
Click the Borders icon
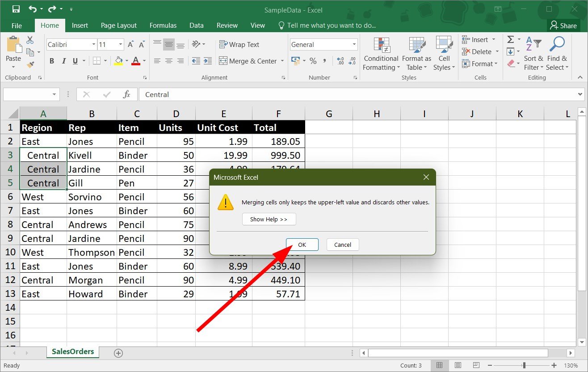click(97, 61)
